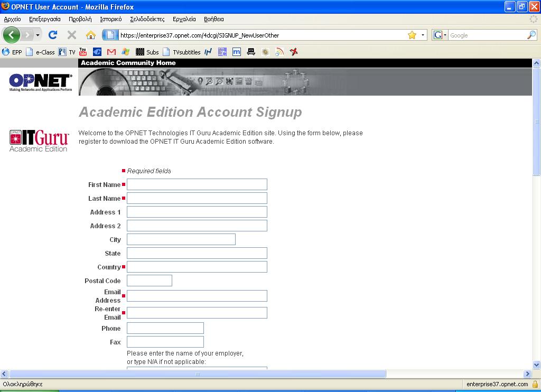Open the YouTube bookmark icon
Image resolution: width=541 pixels, height=392 pixels.
click(83, 52)
